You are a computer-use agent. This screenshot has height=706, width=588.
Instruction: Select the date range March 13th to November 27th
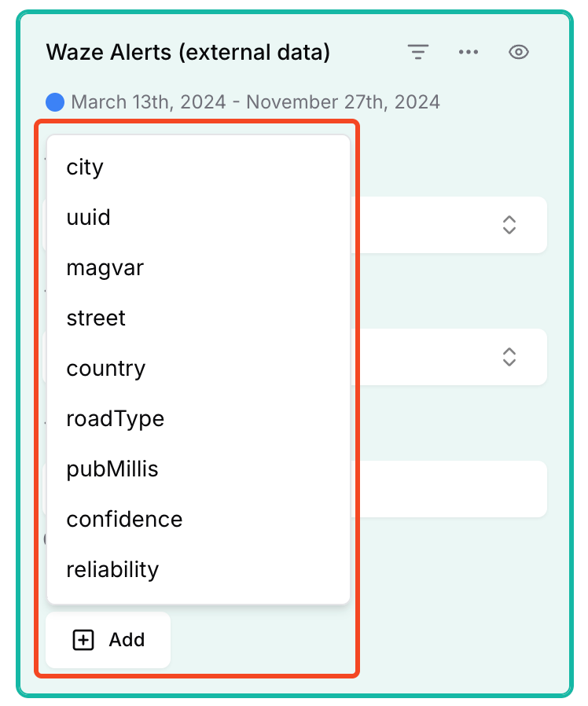point(255,102)
